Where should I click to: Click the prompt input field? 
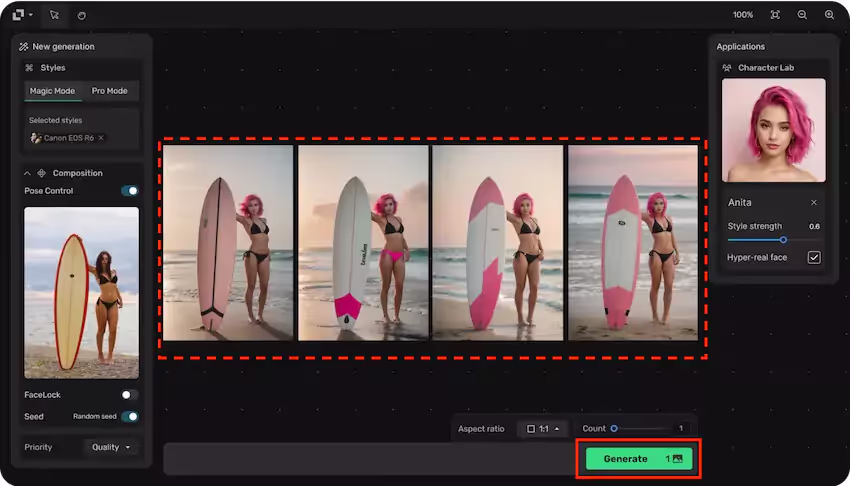(370, 459)
